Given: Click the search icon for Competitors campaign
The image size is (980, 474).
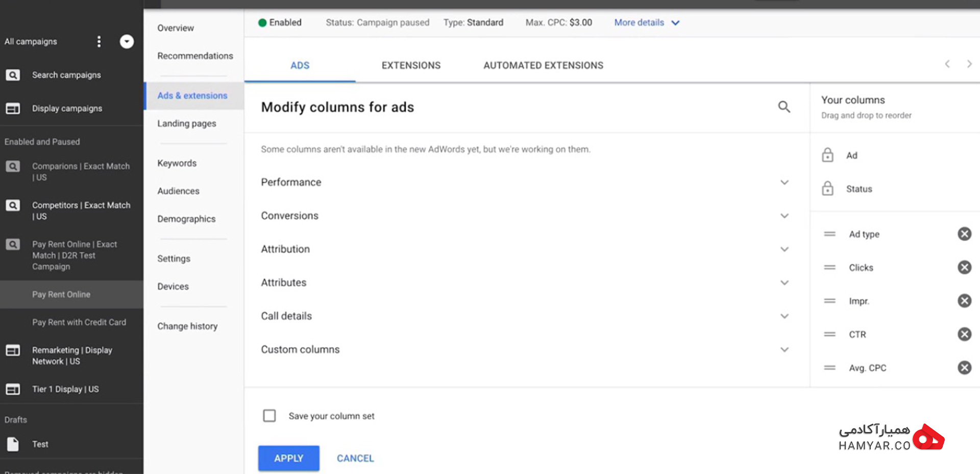Looking at the screenshot, I should point(13,205).
